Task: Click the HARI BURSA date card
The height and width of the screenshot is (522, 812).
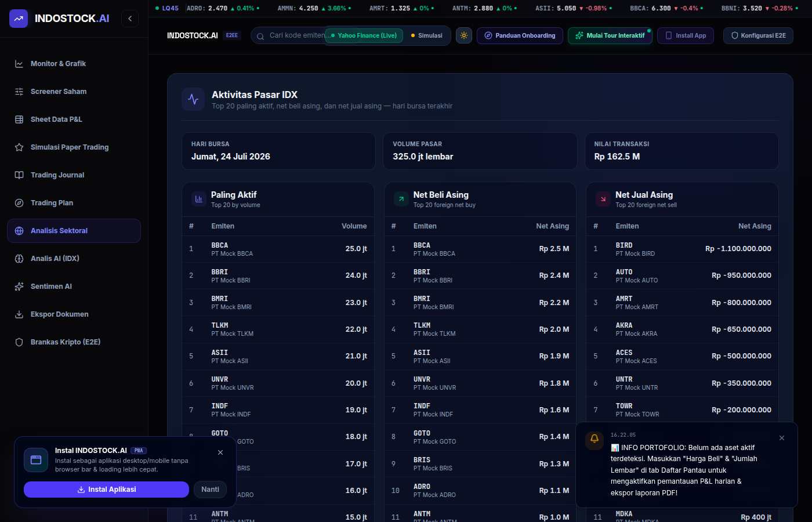Action: tap(278, 151)
